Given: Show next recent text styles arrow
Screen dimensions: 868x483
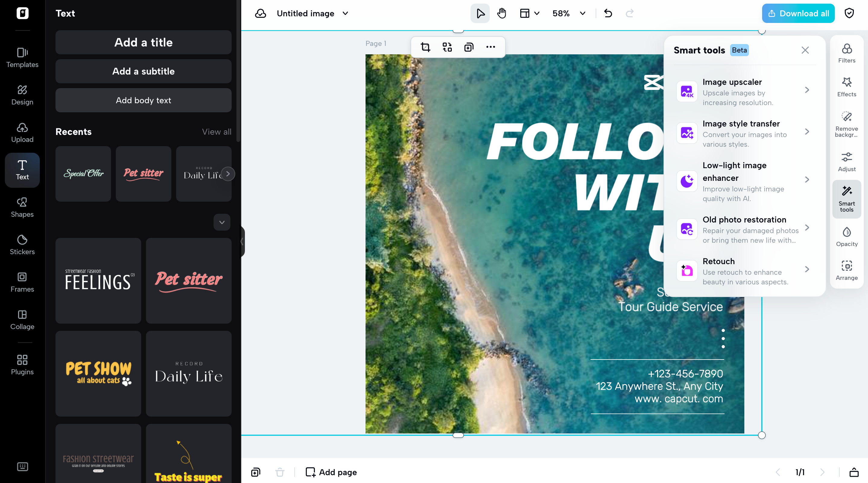Looking at the screenshot, I should 228,174.
